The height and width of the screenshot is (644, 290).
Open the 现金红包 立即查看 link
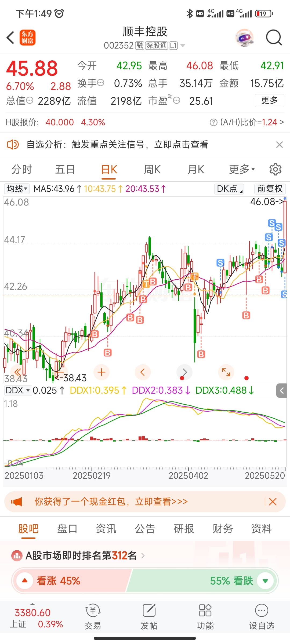click(161, 502)
